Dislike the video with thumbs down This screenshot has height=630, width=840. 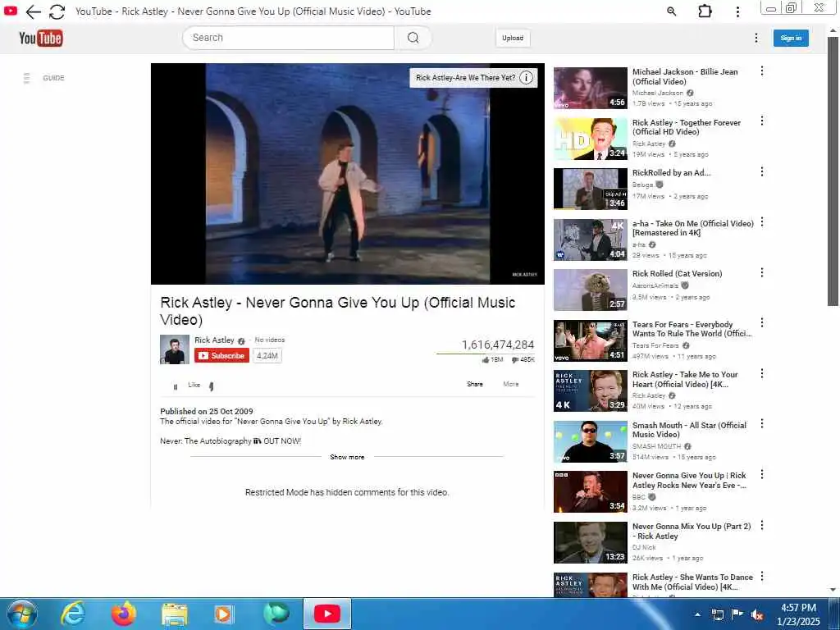pos(211,386)
